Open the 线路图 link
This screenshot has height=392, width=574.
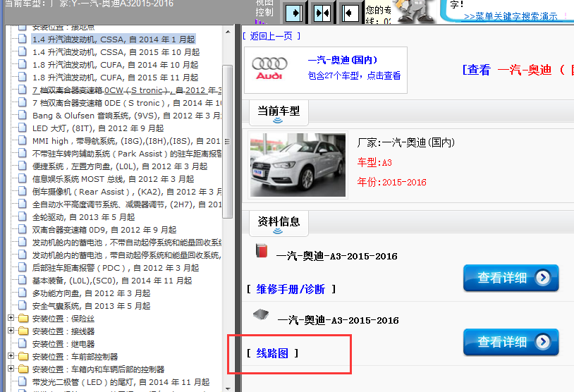click(272, 353)
